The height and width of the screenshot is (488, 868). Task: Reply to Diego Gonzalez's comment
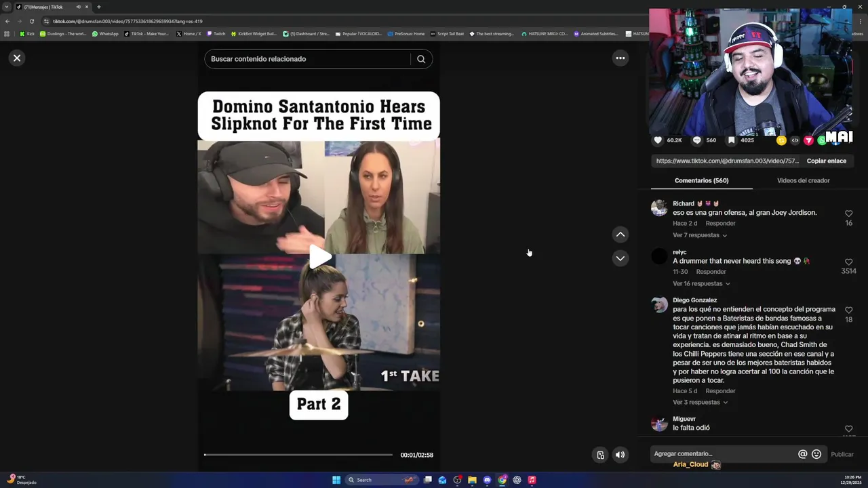[720, 391]
